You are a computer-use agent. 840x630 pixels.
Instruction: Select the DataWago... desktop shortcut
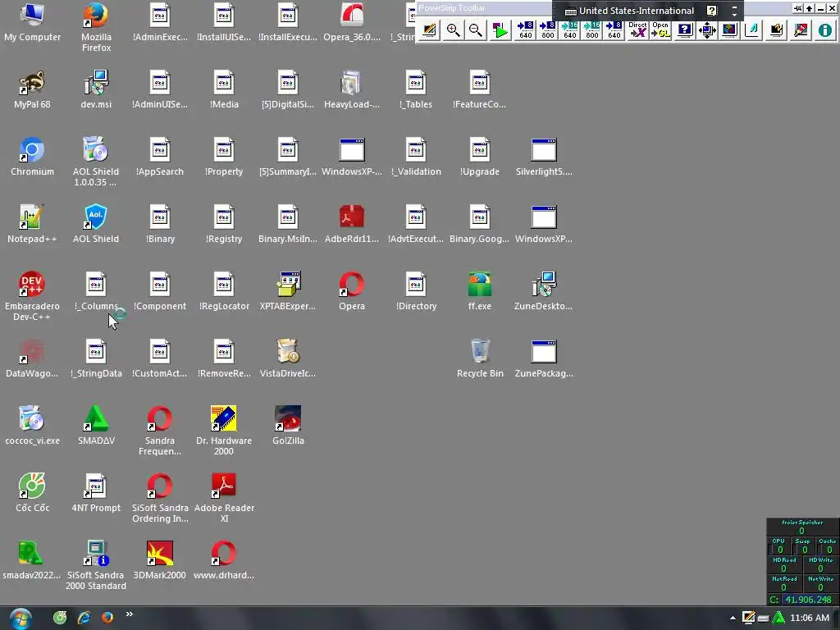(x=32, y=358)
